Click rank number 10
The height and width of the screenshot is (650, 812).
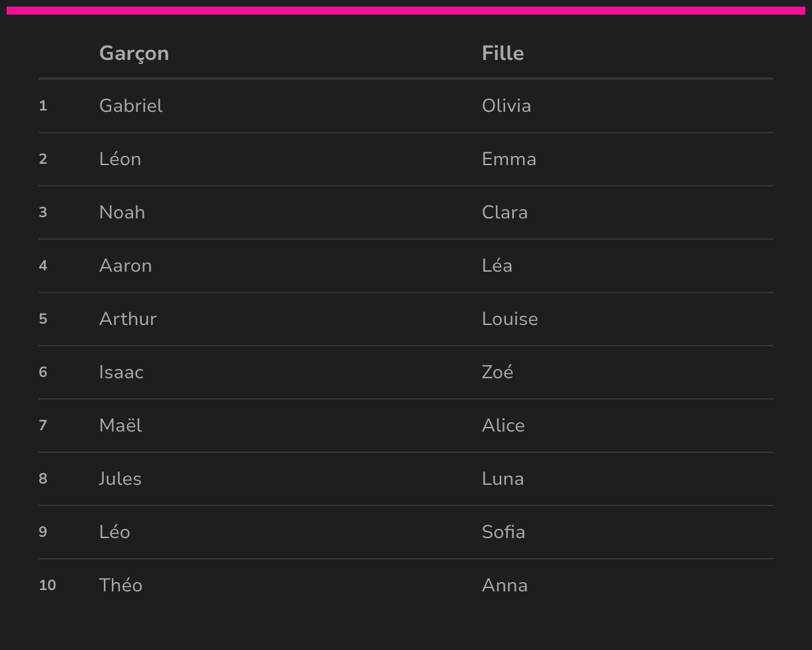coord(47,585)
